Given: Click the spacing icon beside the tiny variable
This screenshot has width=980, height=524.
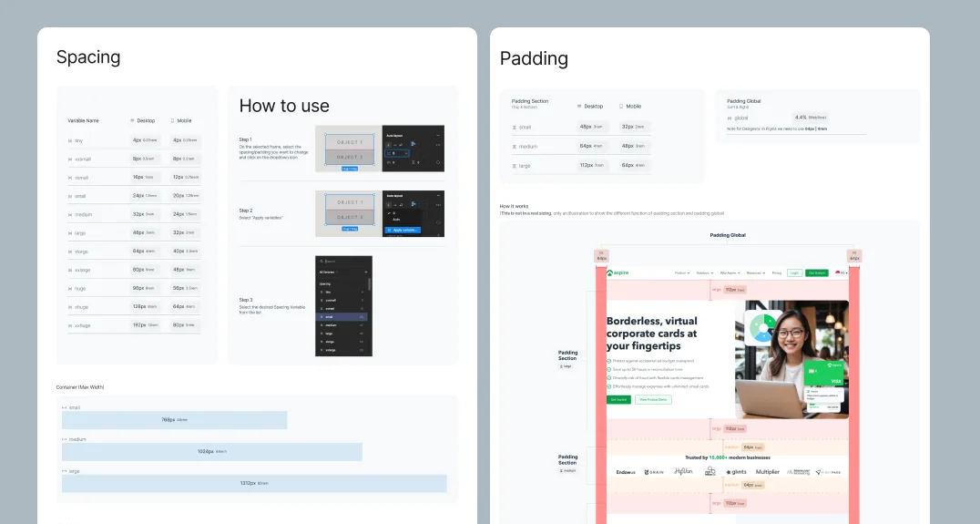Looking at the screenshot, I should [x=70, y=140].
